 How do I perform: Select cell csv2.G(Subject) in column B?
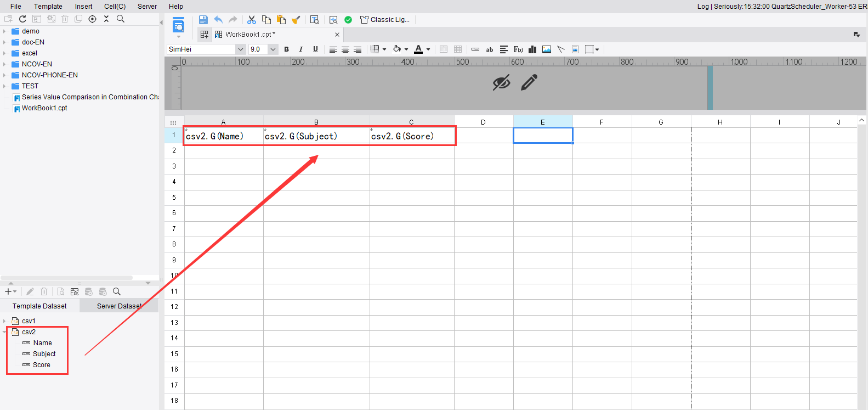[316, 136]
